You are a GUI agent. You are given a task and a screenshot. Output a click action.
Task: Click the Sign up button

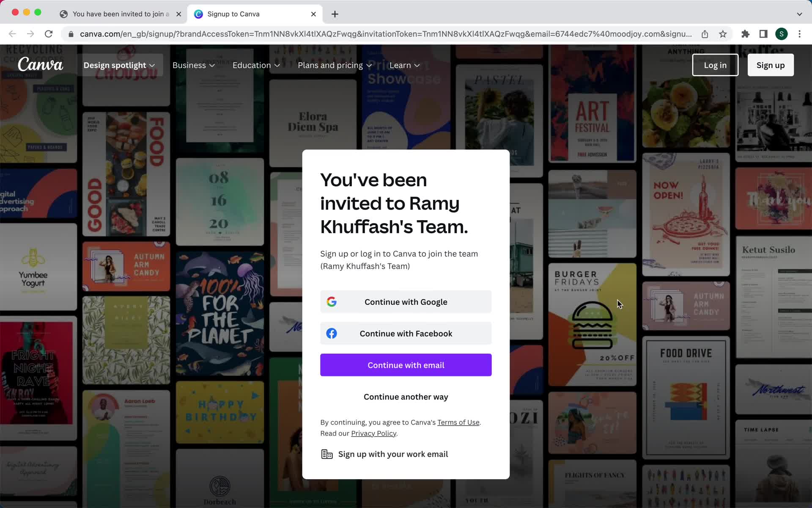click(x=771, y=65)
